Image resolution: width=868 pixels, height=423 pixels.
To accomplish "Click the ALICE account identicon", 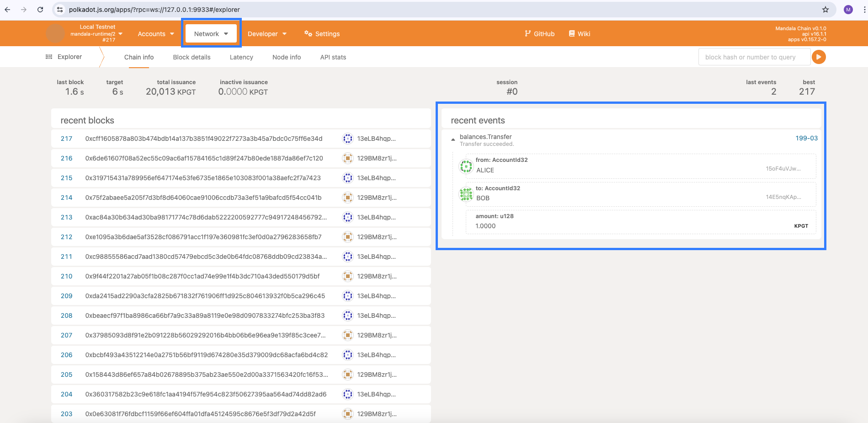I will tap(466, 166).
